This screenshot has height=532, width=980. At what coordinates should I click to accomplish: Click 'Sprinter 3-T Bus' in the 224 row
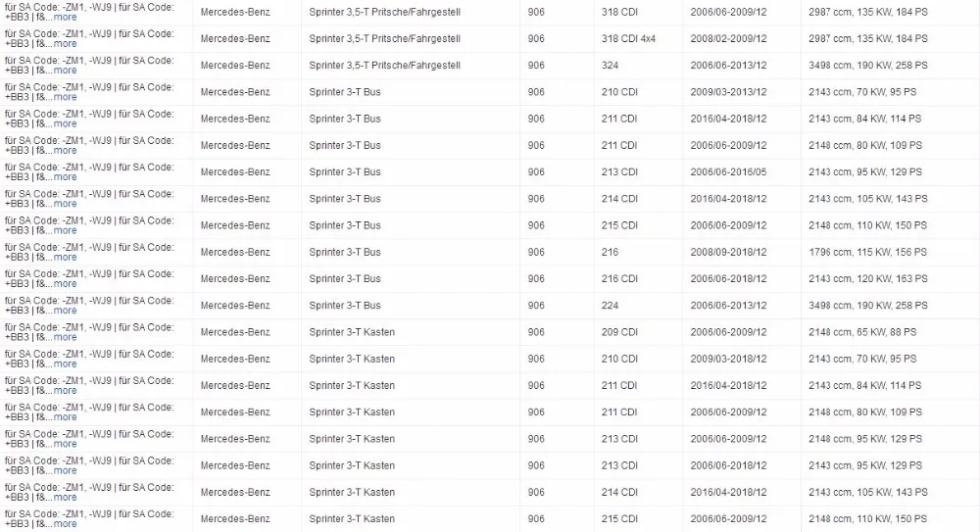[344, 306]
